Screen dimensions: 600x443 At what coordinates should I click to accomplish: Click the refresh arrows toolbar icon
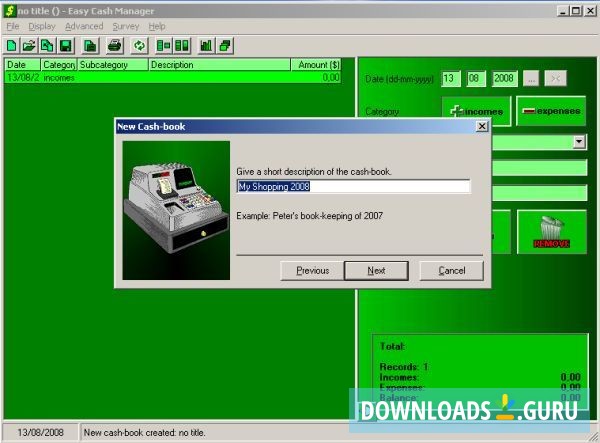pos(139,46)
